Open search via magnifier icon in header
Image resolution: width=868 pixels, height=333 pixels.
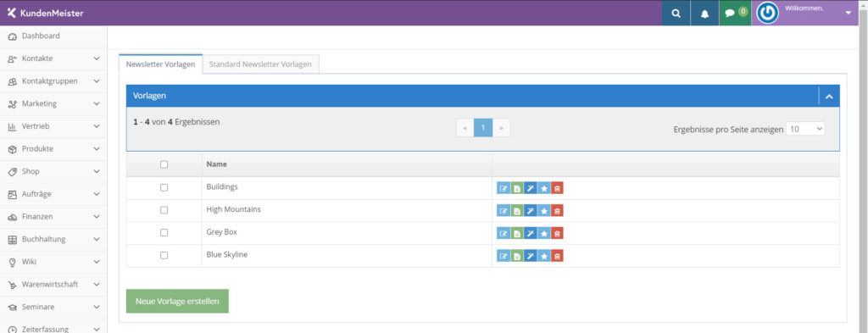676,14
